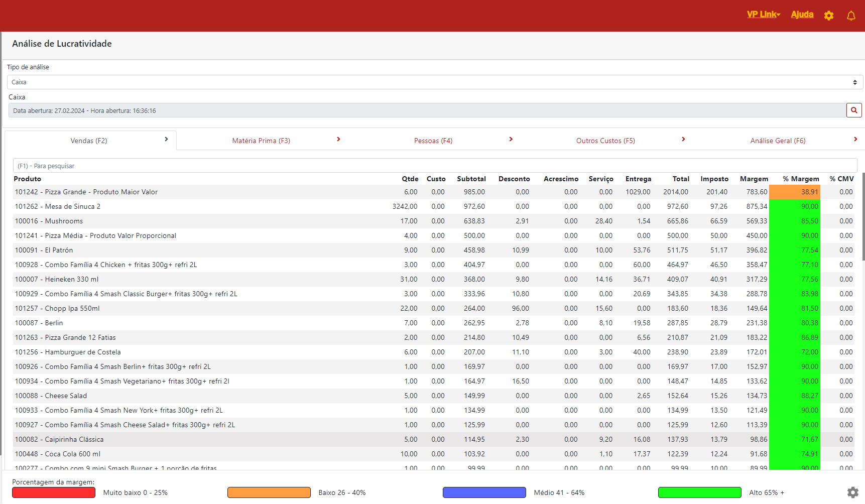Click the red search magnifier button

[x=853, y=110]
